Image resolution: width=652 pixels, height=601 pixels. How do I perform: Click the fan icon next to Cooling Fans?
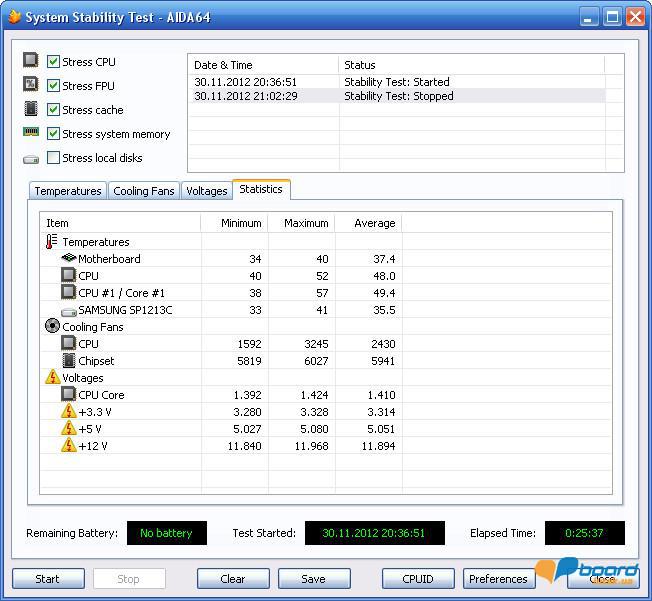click(x=52, y=326)
